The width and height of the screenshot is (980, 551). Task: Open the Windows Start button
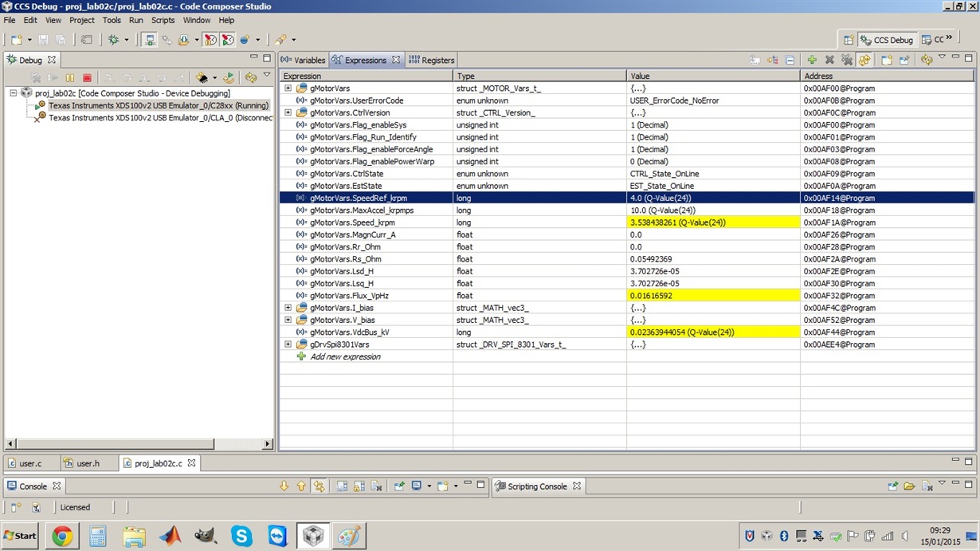[x=20, y=535]
